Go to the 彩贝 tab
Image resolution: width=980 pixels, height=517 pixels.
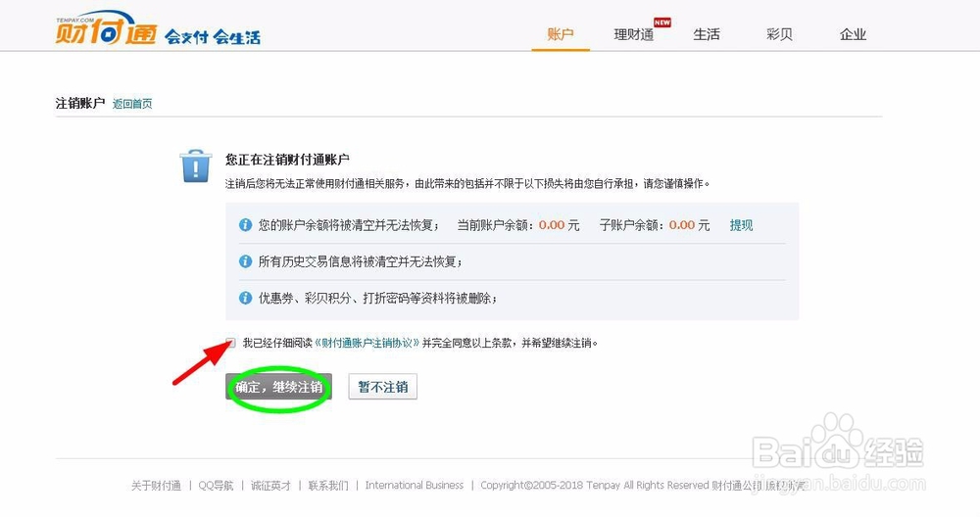pyautogui.click(x=779, y=34)
